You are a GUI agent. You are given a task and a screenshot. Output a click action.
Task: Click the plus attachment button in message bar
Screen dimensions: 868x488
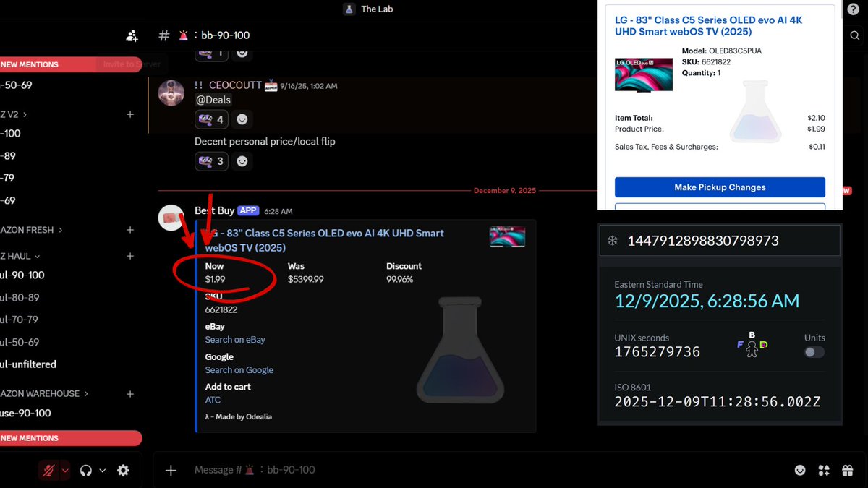click(171, 471)
